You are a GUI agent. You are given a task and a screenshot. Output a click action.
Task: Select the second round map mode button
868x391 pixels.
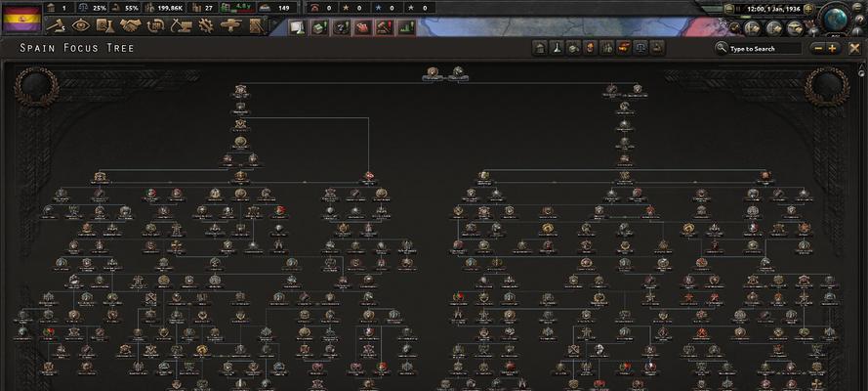tap(773, 27)
